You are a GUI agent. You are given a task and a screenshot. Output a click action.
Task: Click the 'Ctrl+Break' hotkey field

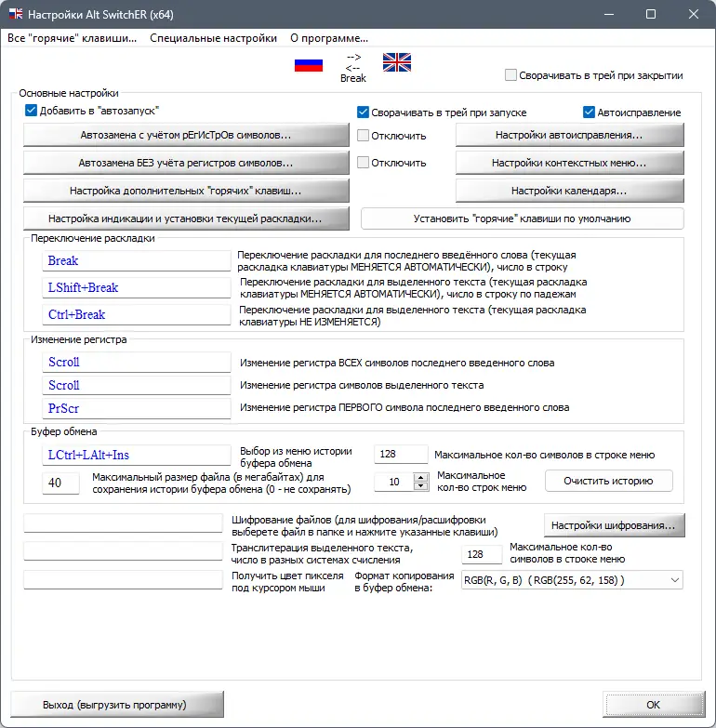pyautogui.click(x=137, y=315)
